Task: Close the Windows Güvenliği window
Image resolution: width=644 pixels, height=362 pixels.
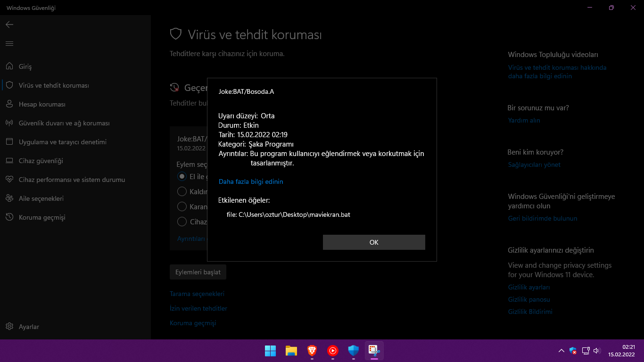Action: (633, 8)
